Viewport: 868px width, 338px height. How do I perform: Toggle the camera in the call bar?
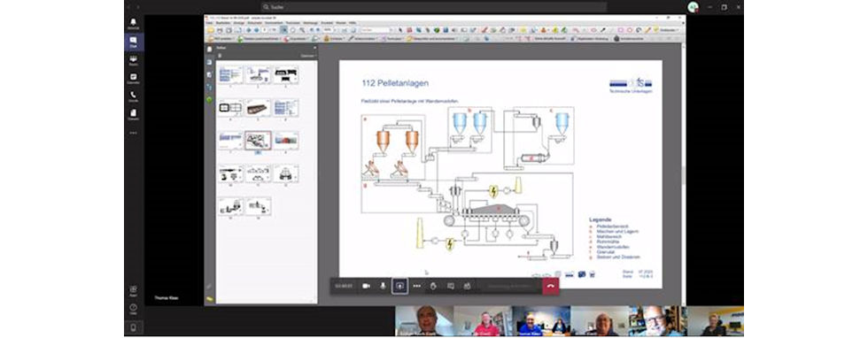click(x=366, y=286)
